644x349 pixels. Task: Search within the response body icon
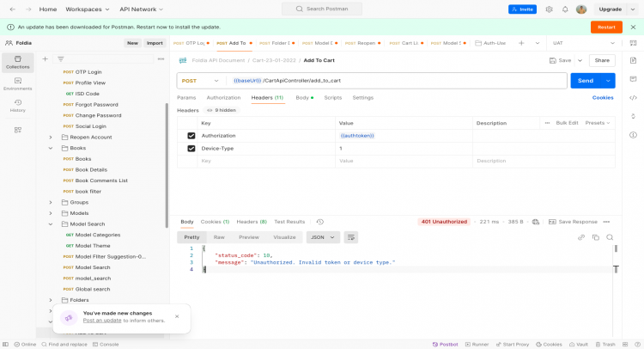click(610, 237)
